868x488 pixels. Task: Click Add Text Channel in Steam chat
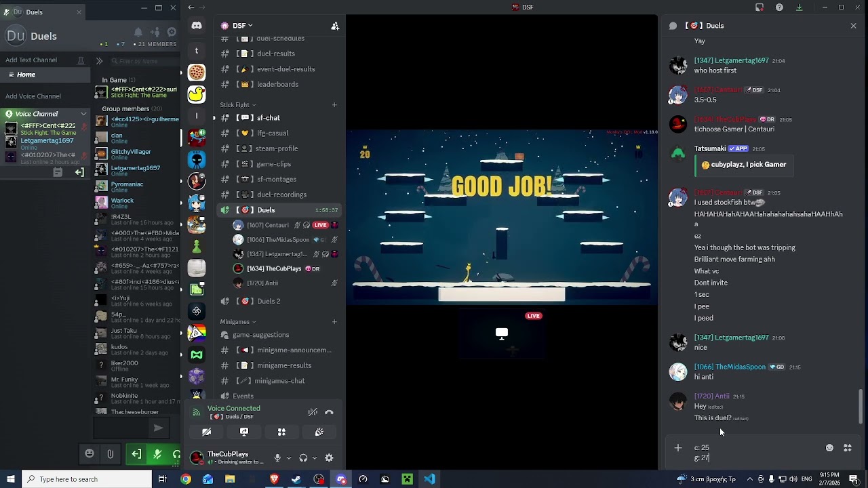pyautogui.click(x=31, y=60)
